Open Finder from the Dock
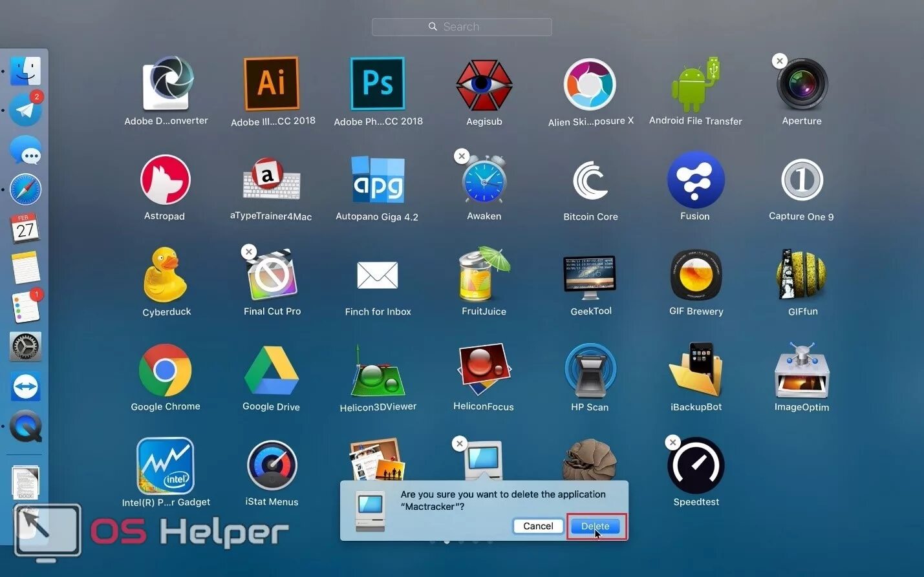Viewport: 924px width, 577px height. 26,72
